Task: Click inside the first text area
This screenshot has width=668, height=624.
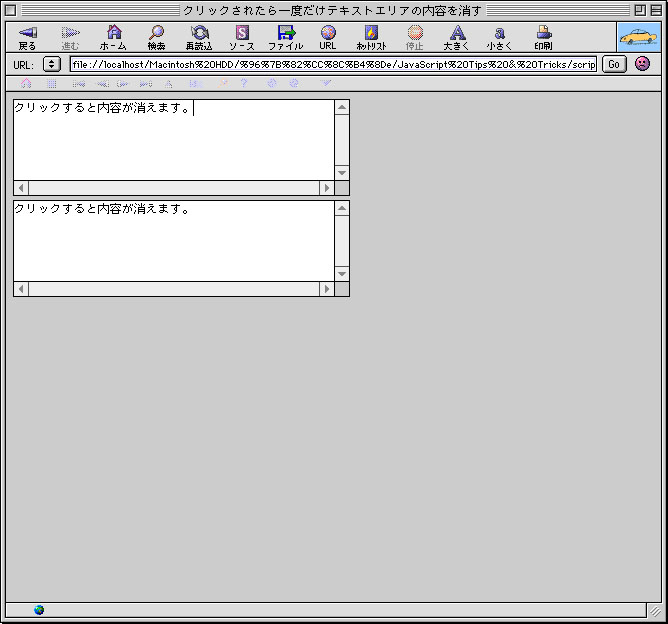Action: click(174, 140)
